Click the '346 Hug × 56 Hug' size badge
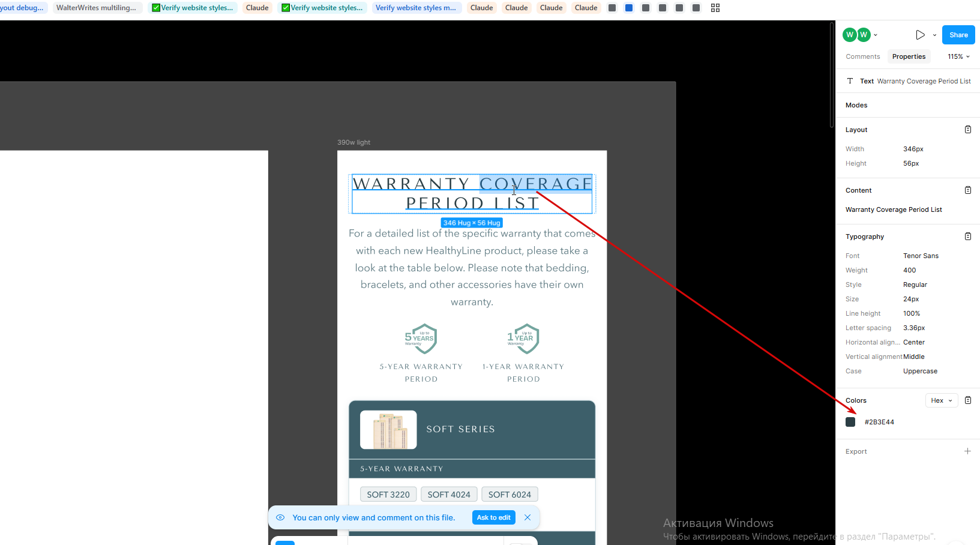Screen dimensions: 980x545 (x=472, y=223)
